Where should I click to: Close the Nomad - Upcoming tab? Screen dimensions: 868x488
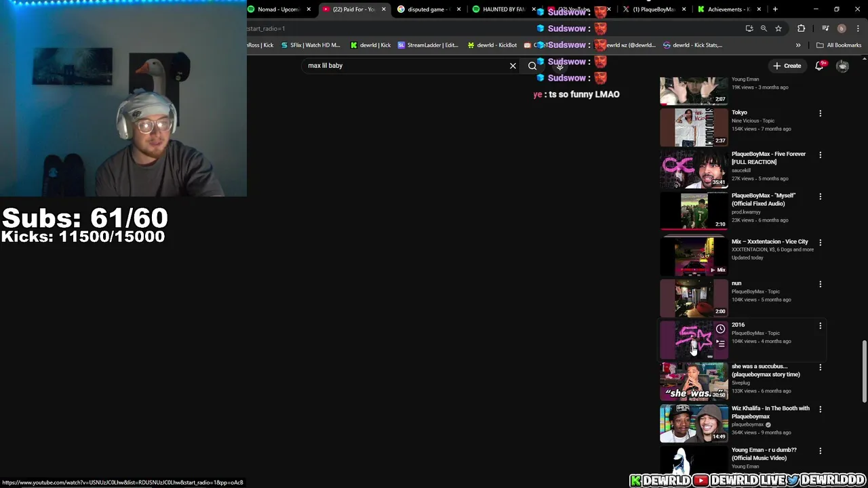pyautogui.click(x=309, y=9)
